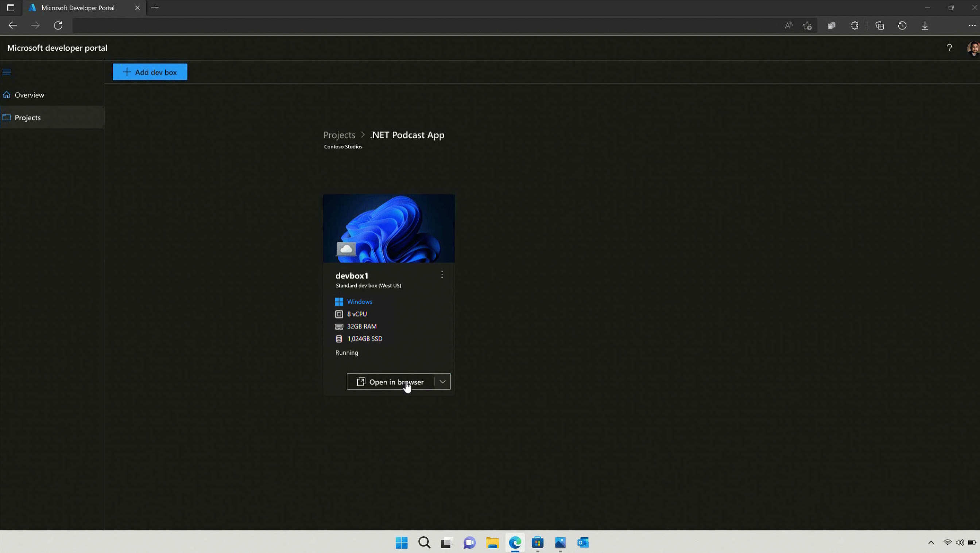Screen dimensions: 980x553
Task: Click the devbox1 Windows wallpaper thumbnail
Action: 389,228
